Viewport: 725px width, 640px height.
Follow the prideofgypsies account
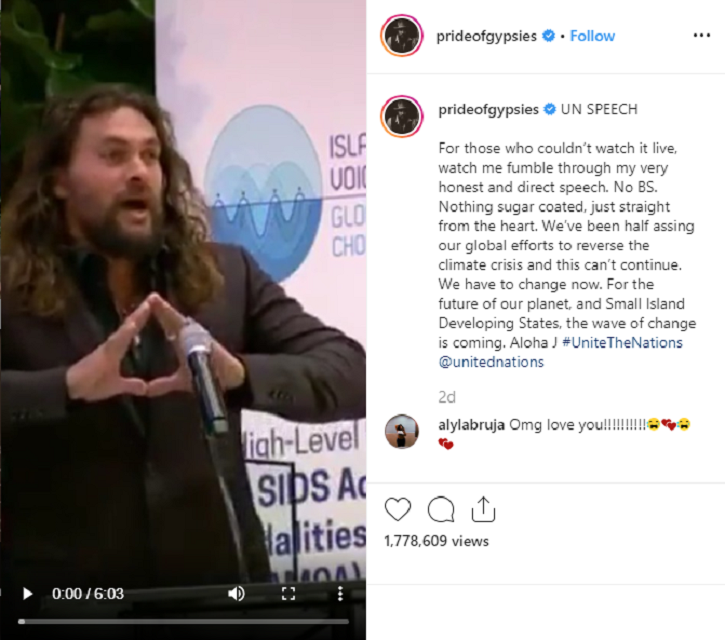(x=592, y=36)
